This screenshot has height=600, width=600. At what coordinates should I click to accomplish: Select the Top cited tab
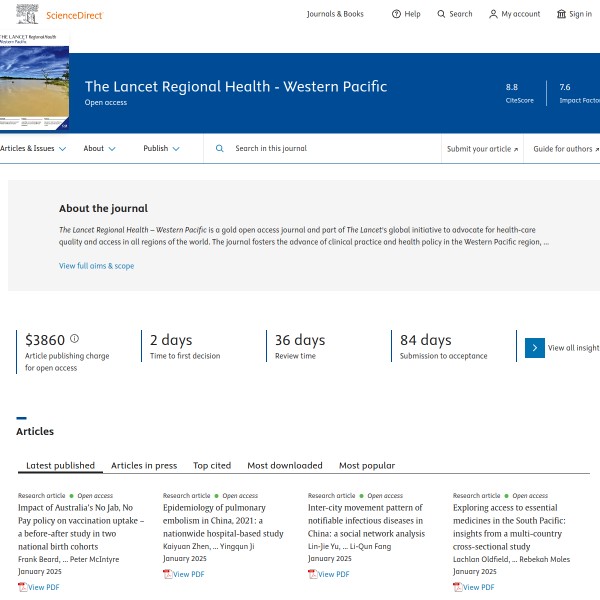click(212, 465)
